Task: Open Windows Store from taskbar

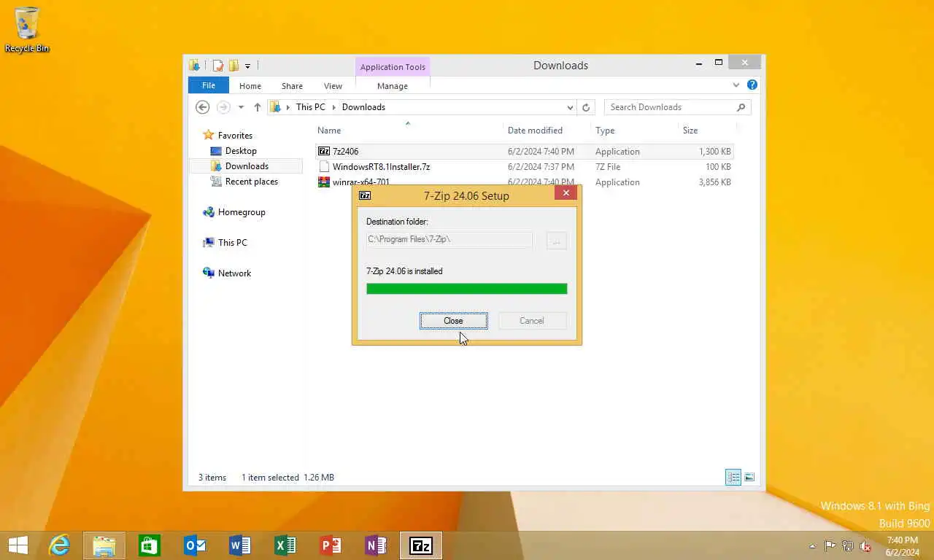Action: point(150,545)
